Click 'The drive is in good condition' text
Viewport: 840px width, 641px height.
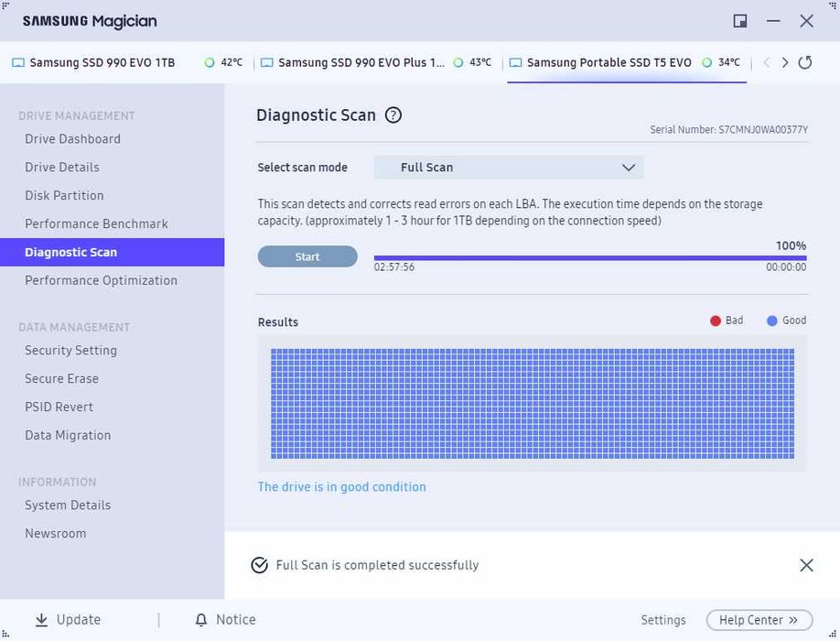(342, 487)
